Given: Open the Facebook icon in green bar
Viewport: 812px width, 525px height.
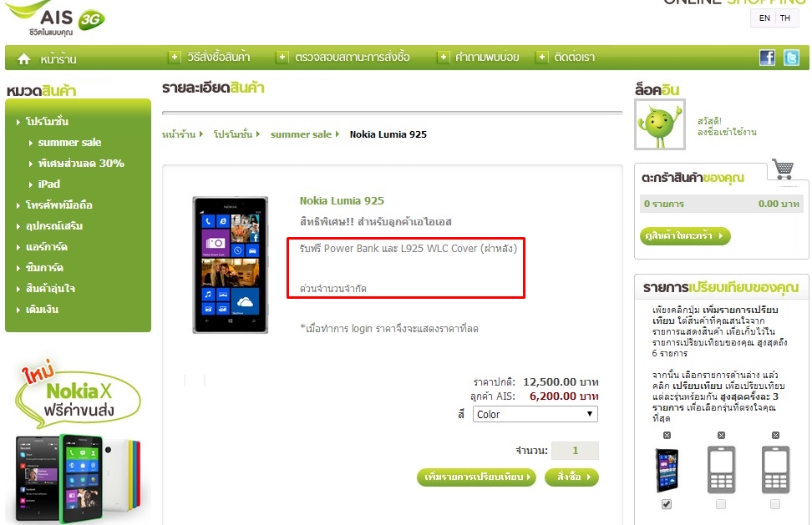Looking at the screenshot, I should point(767,58).
